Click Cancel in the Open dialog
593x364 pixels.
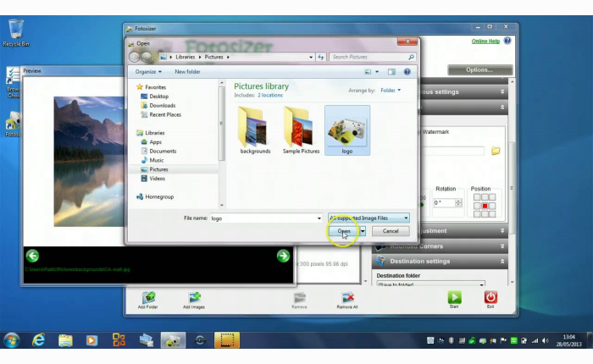(x=391, y=231)
